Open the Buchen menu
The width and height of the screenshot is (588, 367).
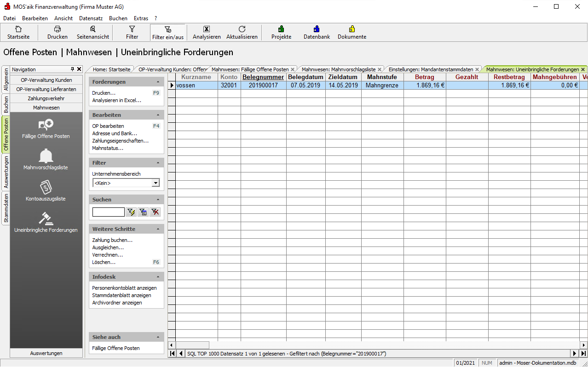(x=118, y=18)
